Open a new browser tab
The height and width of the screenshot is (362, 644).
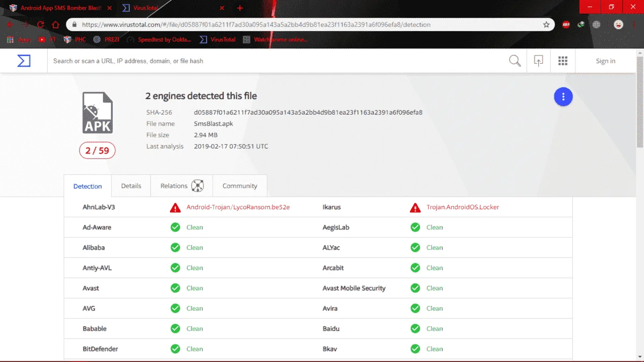pos(240,8)
